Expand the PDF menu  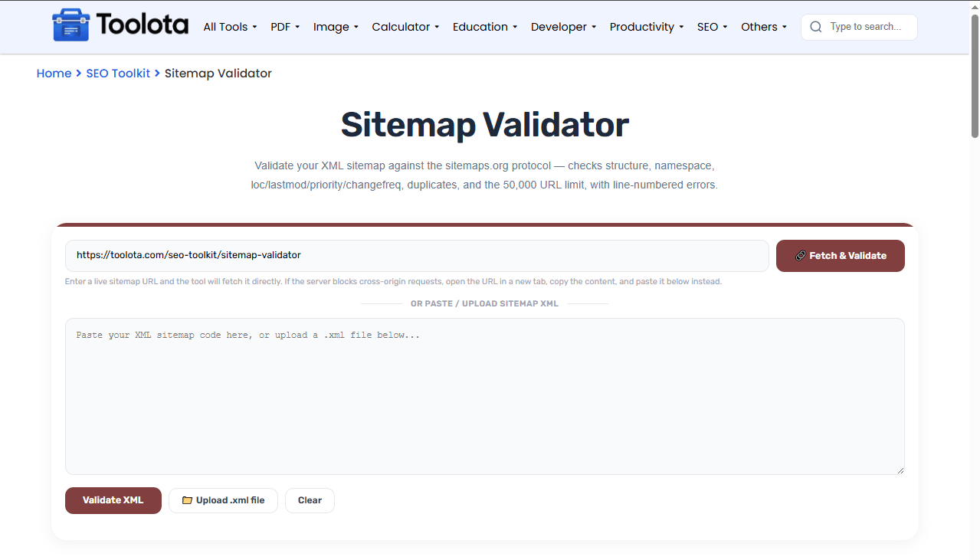click(285, 27)
